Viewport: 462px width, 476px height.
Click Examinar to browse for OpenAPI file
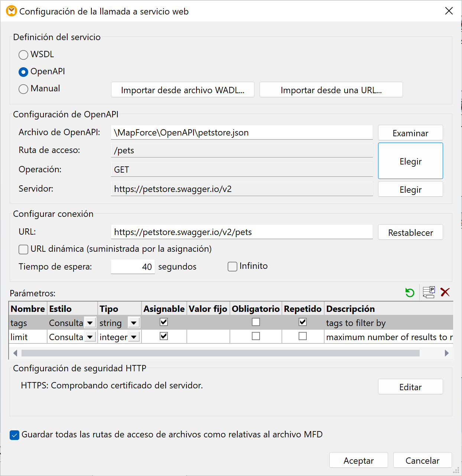pyautogui.click(x=410, y=133)
